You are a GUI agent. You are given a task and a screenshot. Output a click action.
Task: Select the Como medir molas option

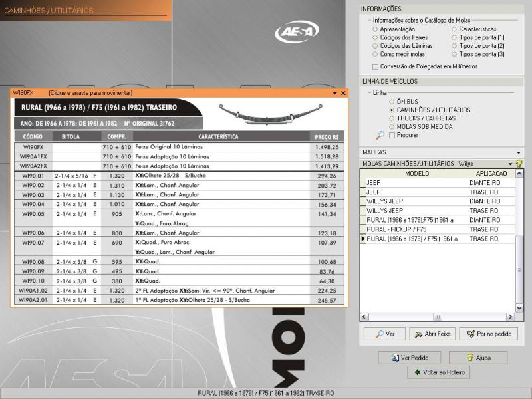375,54
